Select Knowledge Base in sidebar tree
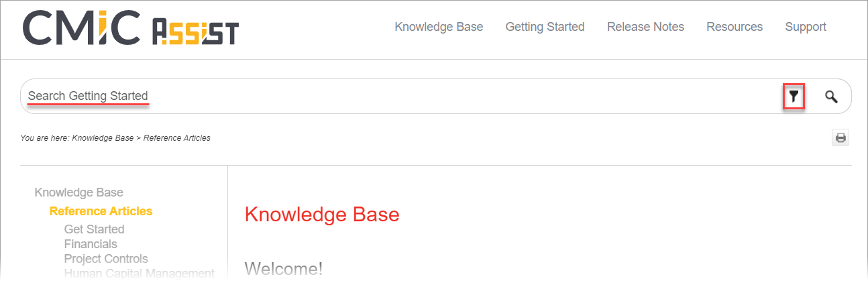 [79, 192]
